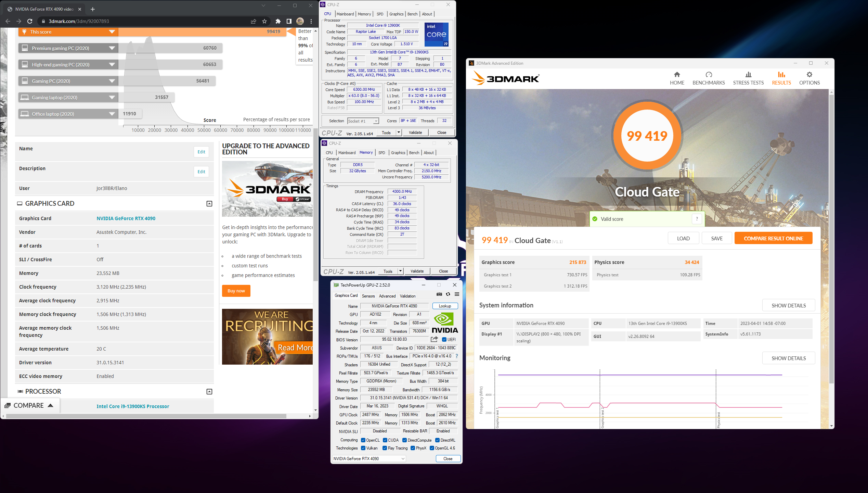Expand Gaming PC (2020) dropdown
Image resolution: width=868 pixels, height=493 pixels.
click(x=112, y=81)
